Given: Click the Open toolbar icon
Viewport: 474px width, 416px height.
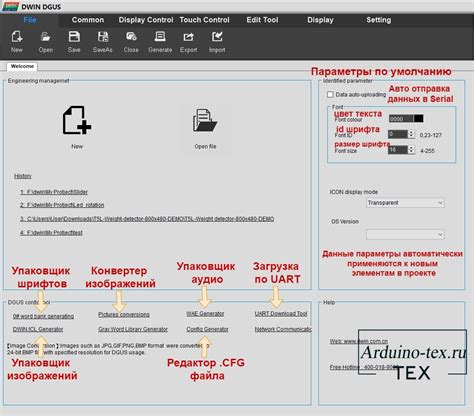Looking at the screenshot, I should [x=46, y=37].
